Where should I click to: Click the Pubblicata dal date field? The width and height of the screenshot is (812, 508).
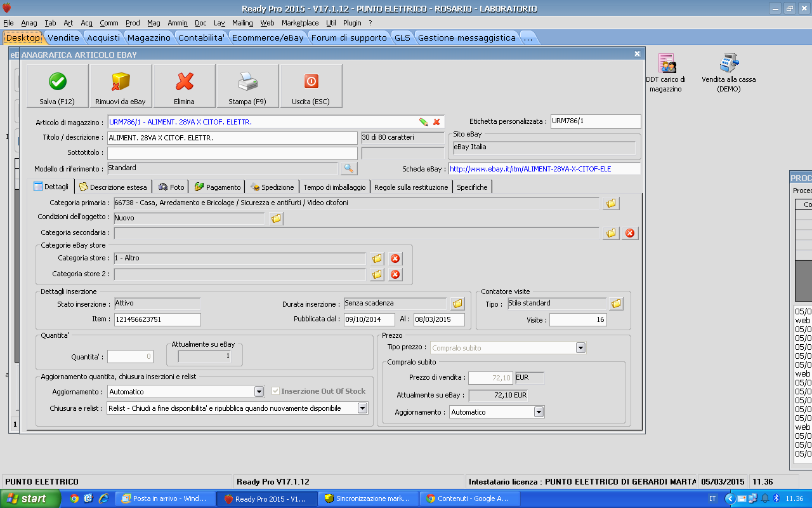pyautogui.click(x=369, y=319)
